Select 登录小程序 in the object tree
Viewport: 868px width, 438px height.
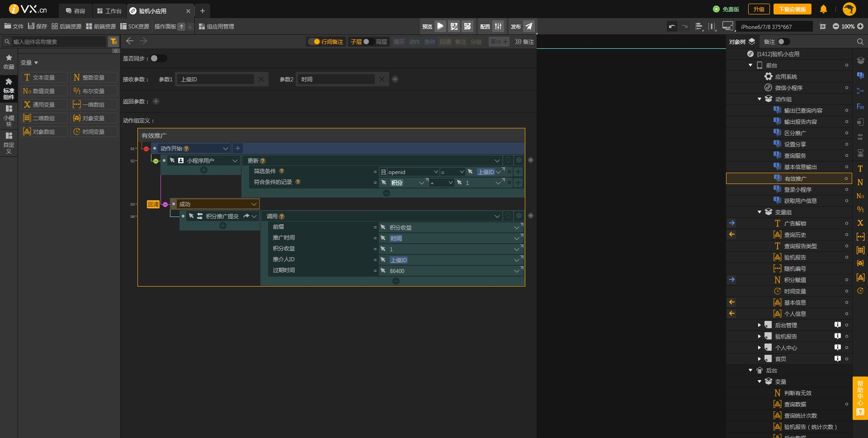798,189
